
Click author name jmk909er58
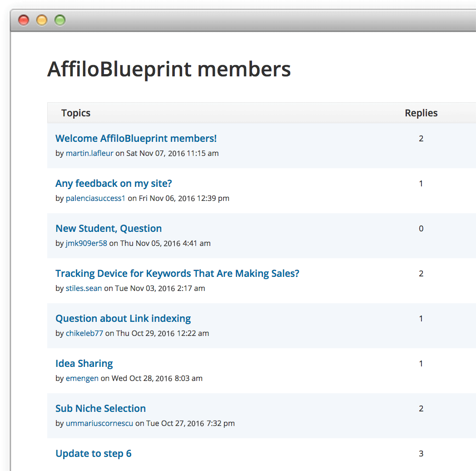[x=86, y=243]
